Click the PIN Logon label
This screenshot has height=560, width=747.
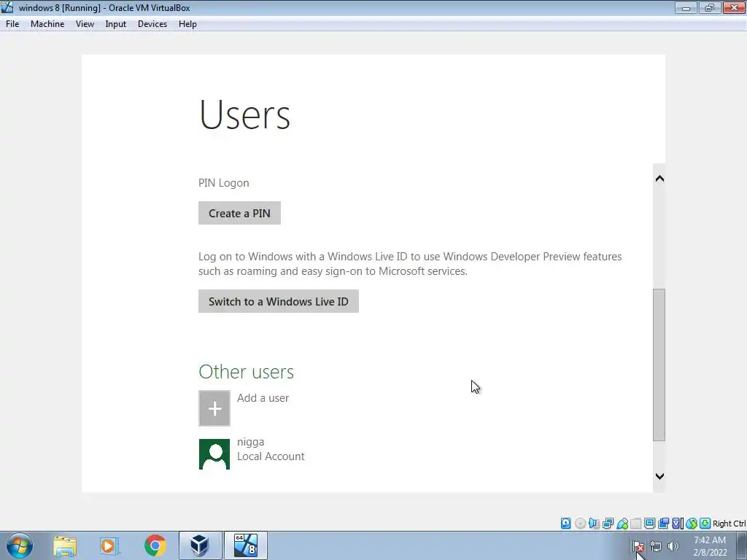pyautogui.click(x=224, y=183)
